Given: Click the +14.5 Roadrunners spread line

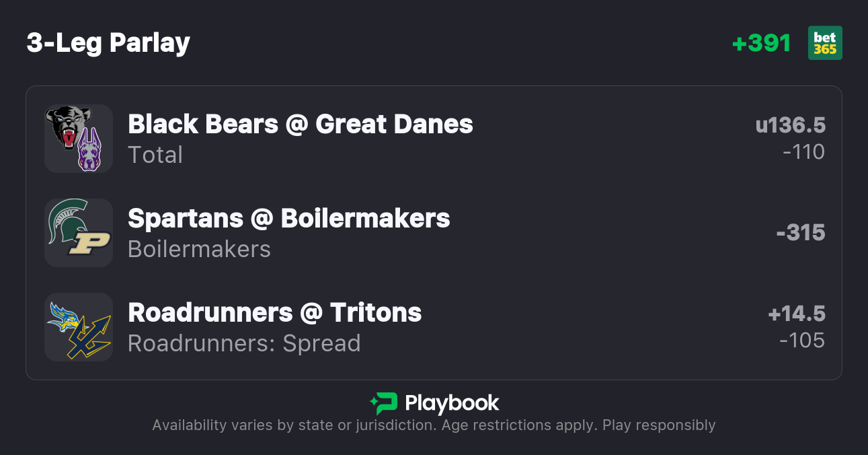Looking at the screenshot, I should (796, 314).
